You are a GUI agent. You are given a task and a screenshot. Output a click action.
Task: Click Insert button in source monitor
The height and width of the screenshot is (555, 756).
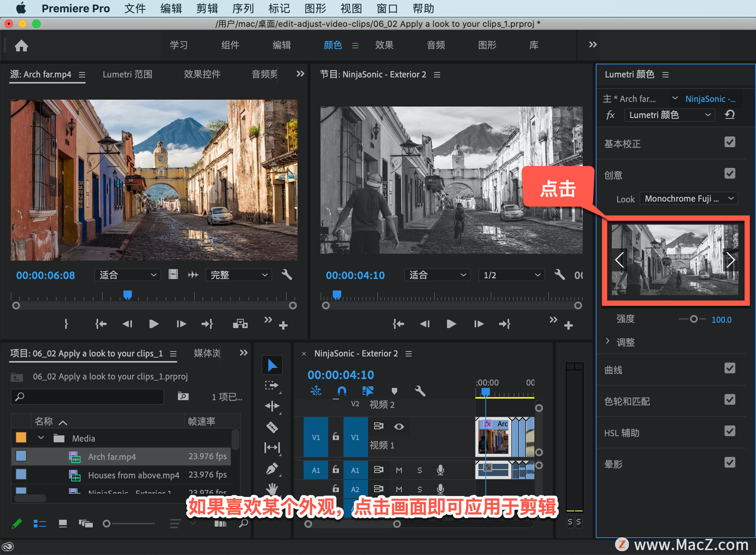pos(240,324)
